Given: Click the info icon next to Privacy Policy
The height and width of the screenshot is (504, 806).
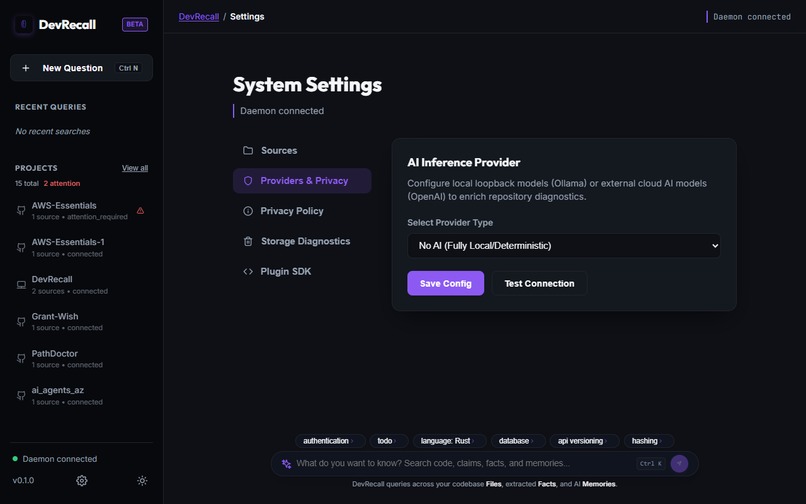Looking at the screenshot, I should pos(248,211).
